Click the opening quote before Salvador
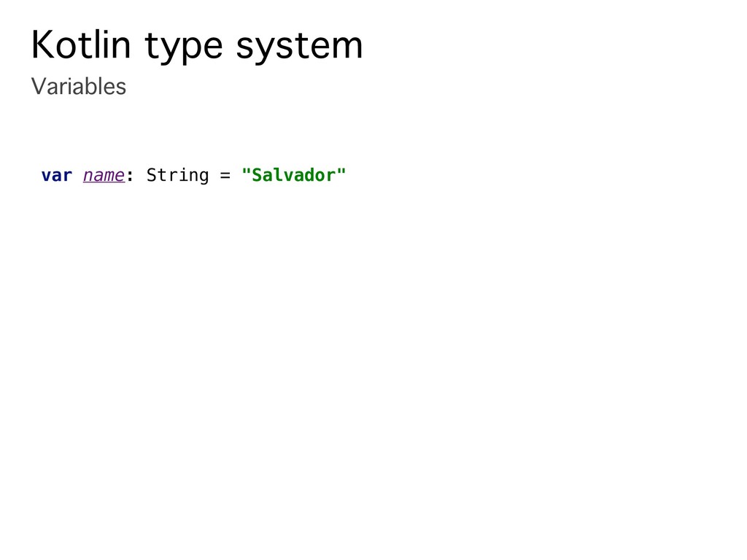This screenshot has height=560, width=747. tap(245, 174)
